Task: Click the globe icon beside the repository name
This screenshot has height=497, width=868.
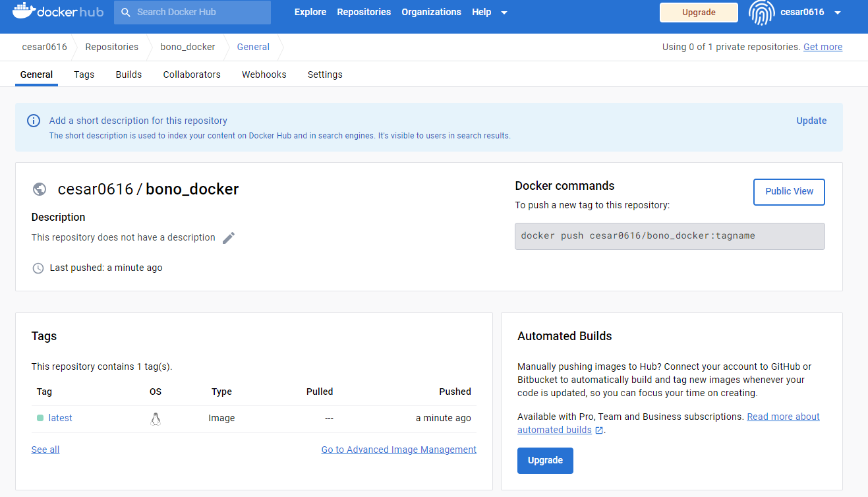Action: point(39,189)
